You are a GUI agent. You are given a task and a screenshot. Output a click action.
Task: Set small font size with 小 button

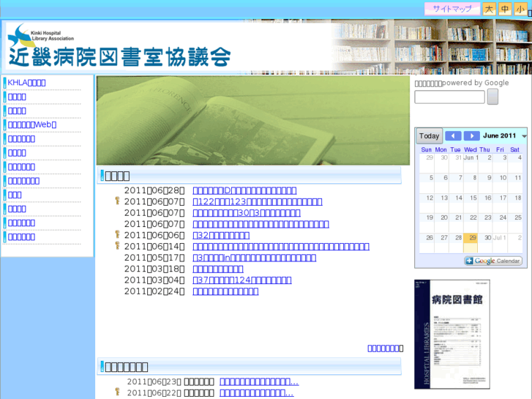(520, 9)
